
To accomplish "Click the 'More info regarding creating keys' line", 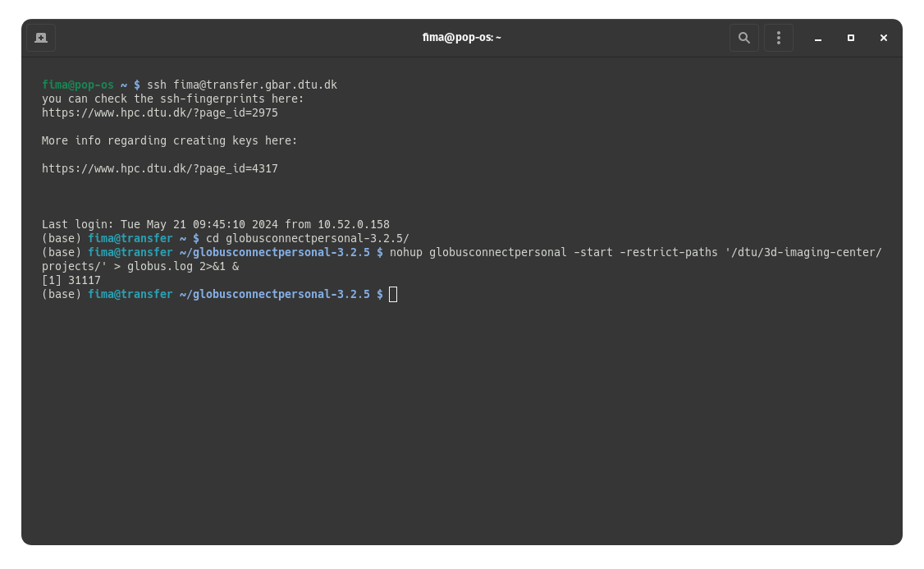I will coord(170,140).
